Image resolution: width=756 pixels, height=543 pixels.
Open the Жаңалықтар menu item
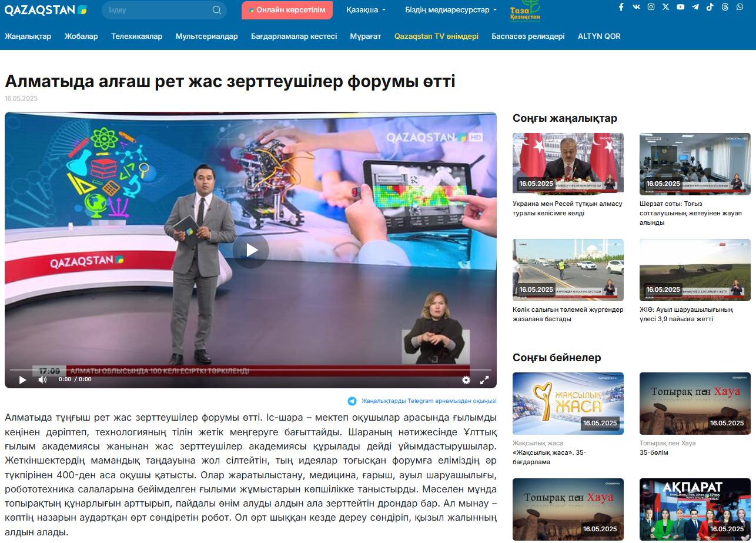click(x=28, y=36)
